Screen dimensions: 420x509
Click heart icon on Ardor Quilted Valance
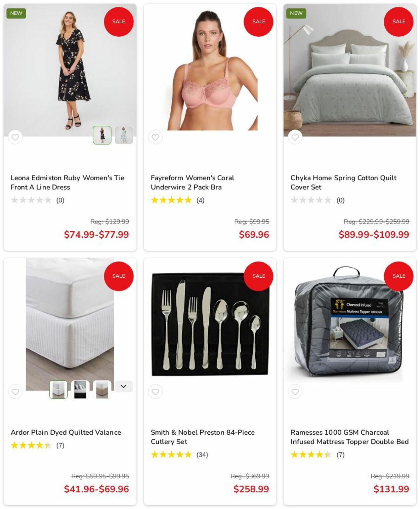tap(15, 392)
